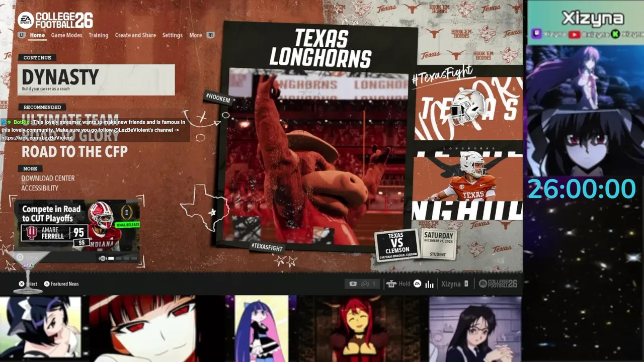
Task: Click the Texas vs Clemson ticket
Action: click(x=396, y=244)
